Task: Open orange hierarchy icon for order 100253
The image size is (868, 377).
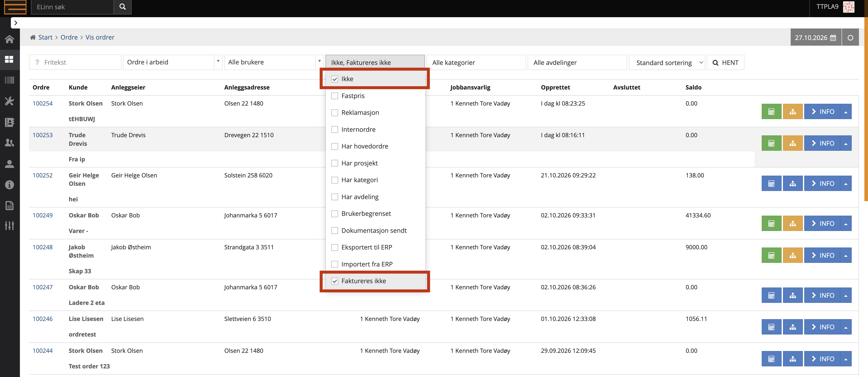Action: coord(792,143)
